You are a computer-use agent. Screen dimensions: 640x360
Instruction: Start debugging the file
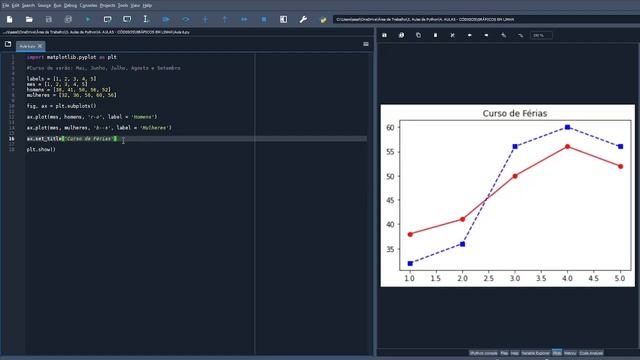pyautogui.click(x=166, y=19)
